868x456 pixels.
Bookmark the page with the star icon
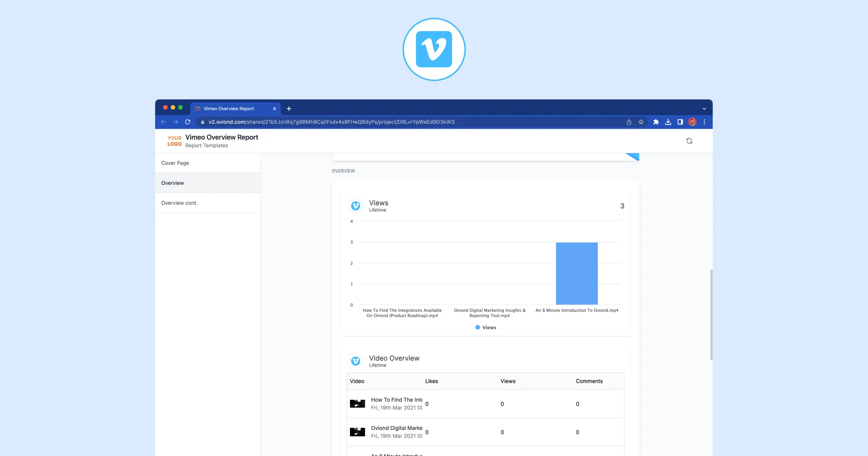(641, 122)
